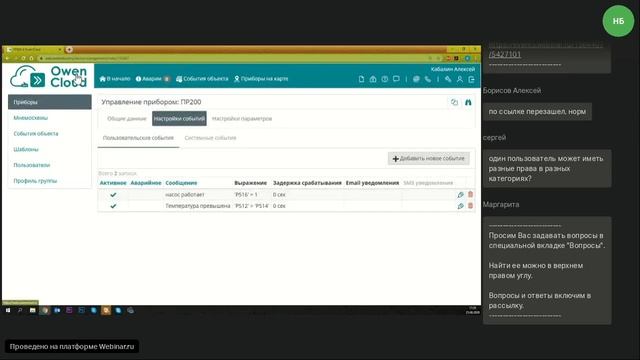Click the copy icon beside device title
The image size is (640, 360).
(454, 102)
